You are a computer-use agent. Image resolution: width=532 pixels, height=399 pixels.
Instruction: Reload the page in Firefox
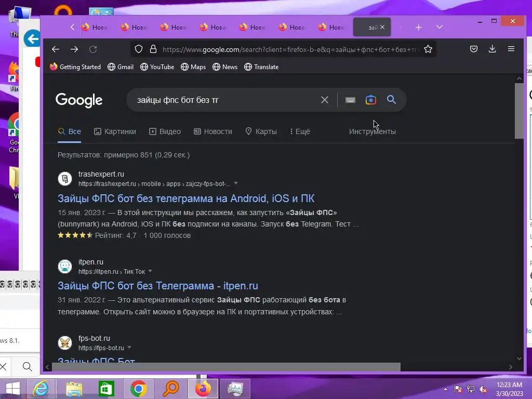tap(93, 49)
